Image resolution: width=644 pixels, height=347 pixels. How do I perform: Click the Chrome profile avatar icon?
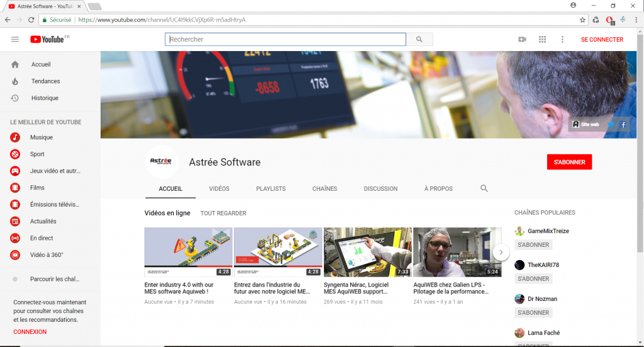coord(573,5)
